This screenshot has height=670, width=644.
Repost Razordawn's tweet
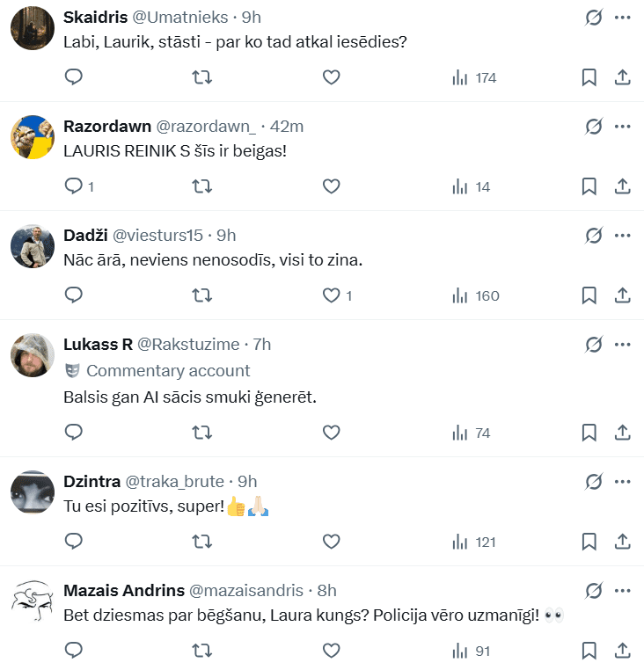[x=201, y=186]
